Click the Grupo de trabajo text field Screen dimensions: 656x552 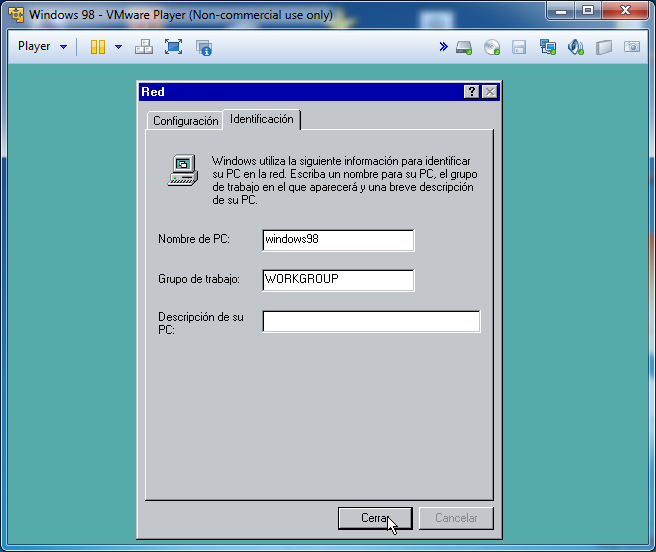(x=337, y=280)
